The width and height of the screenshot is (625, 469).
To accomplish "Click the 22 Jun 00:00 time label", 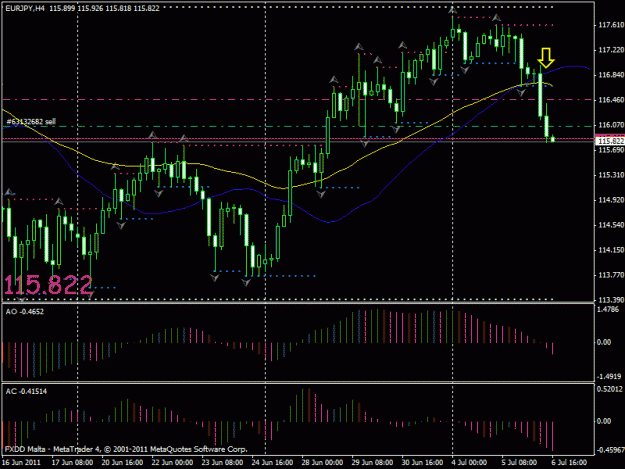I will pyautogui.click(x=172, y=463).
